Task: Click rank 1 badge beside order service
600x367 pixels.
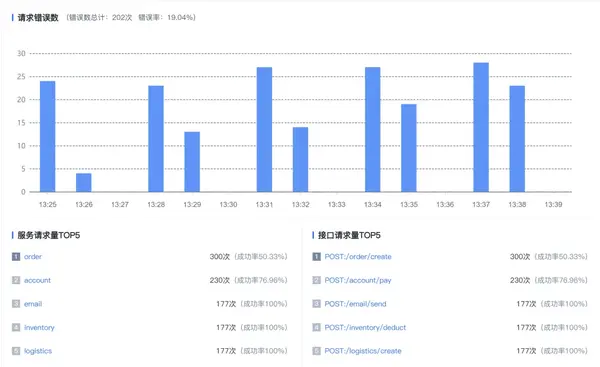Action: (16, 256)
